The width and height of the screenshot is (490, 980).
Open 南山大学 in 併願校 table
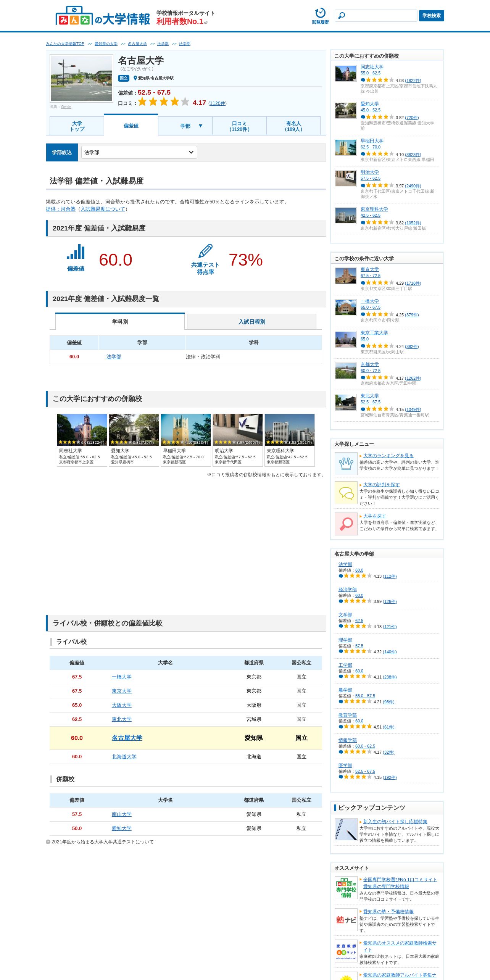(121, 814)
